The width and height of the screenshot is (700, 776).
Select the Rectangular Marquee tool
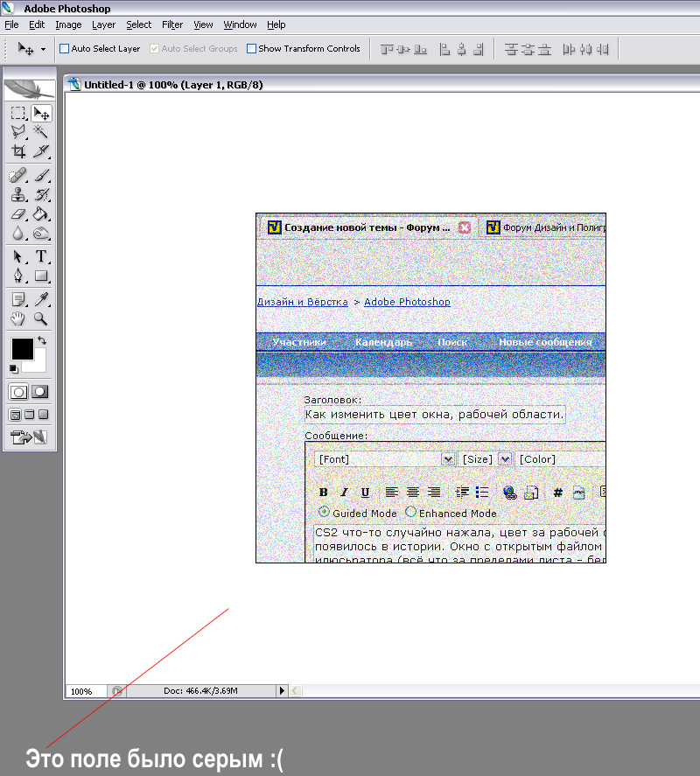pos(18,114)
